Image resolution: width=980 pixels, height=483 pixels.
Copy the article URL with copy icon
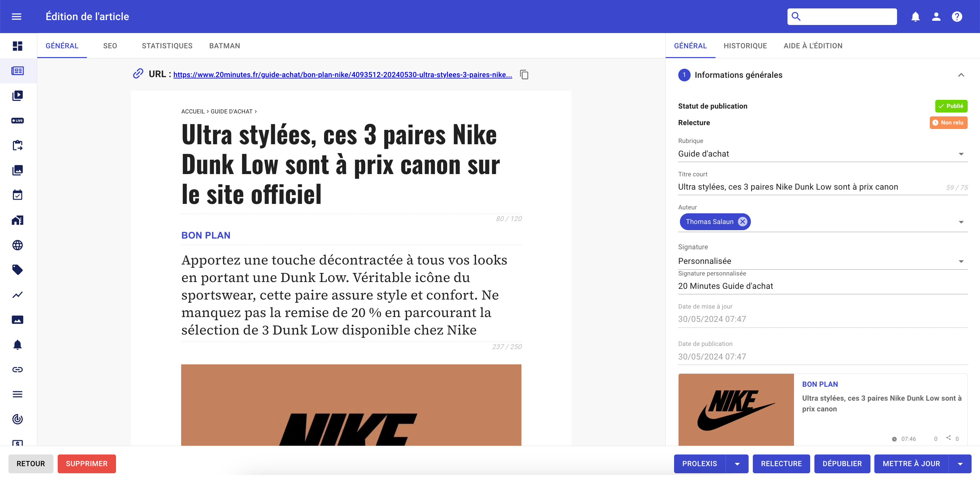click(x=524, y=75)
